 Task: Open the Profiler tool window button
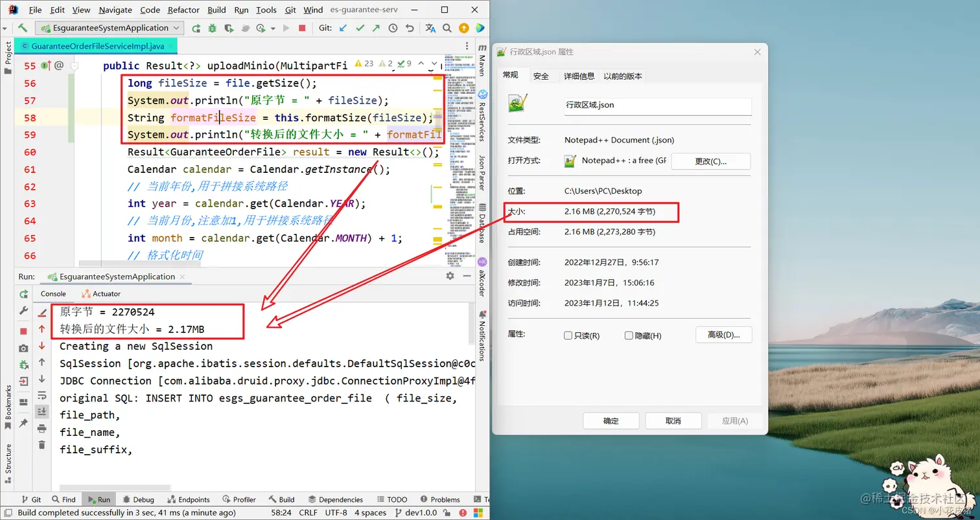pyautogui.click(x=239, y=499)
